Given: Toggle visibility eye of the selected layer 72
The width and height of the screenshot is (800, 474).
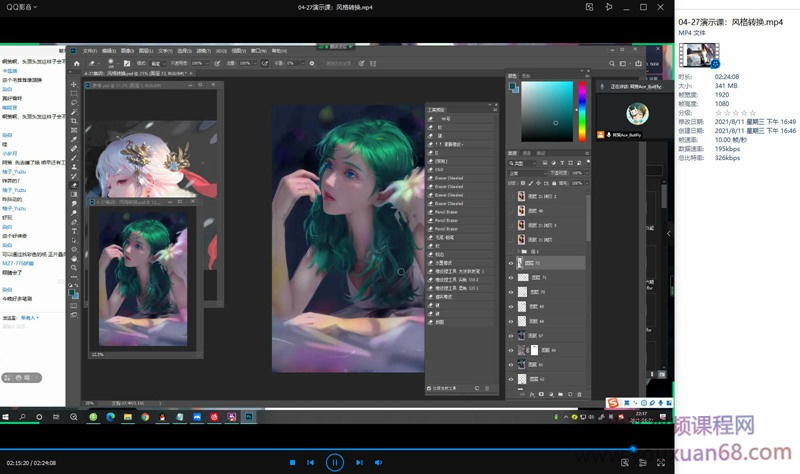Looking at the screenshot, I should tap(511, 263).
